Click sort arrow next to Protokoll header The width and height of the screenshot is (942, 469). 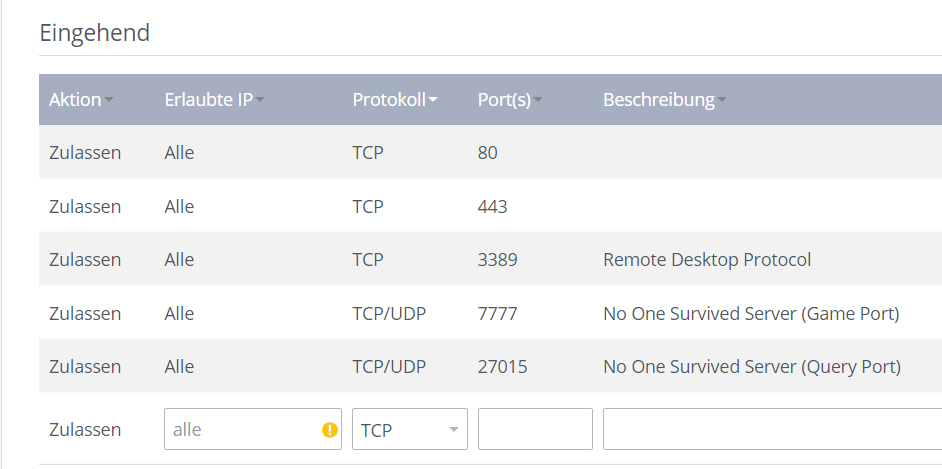pyautogui.click(x=433, y=100)
